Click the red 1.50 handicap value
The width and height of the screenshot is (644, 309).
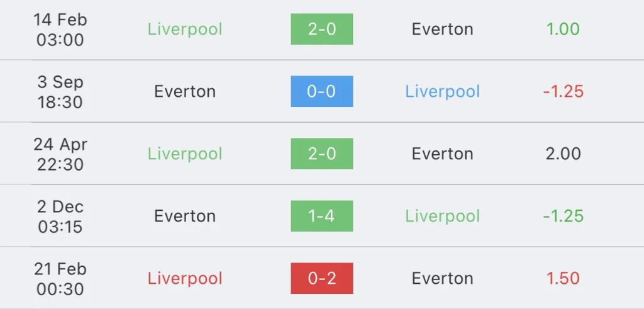563,278
